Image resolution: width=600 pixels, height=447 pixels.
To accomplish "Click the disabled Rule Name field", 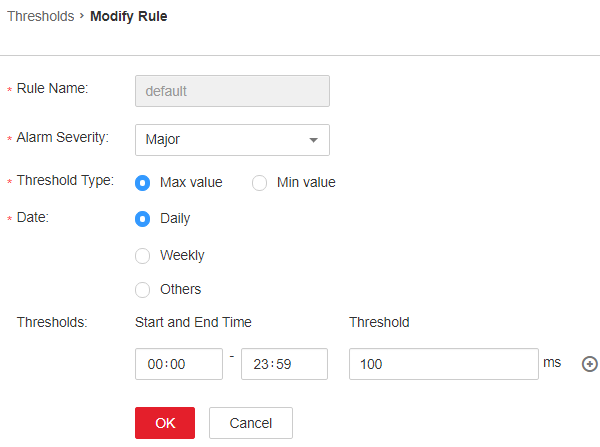I will [232, 91].
